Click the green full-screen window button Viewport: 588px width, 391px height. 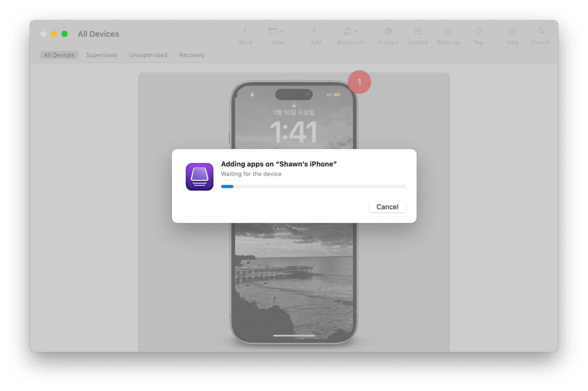pyautogui.click(x=65, y=34)
